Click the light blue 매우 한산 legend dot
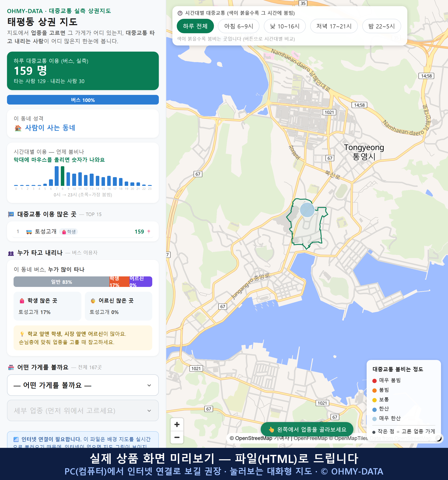Screen dimensions: 448x480 click(374, 419)
